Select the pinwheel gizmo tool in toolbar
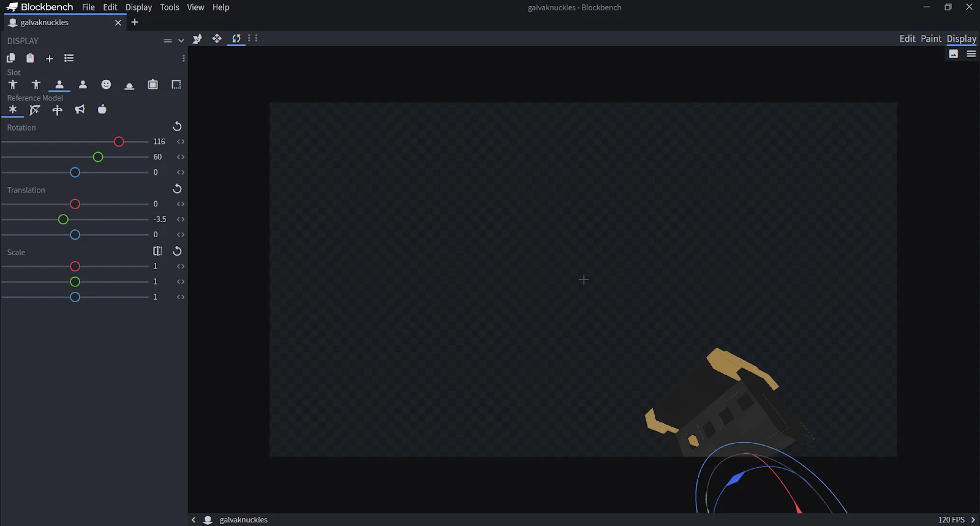980x526 pixels. pos(197,39)
